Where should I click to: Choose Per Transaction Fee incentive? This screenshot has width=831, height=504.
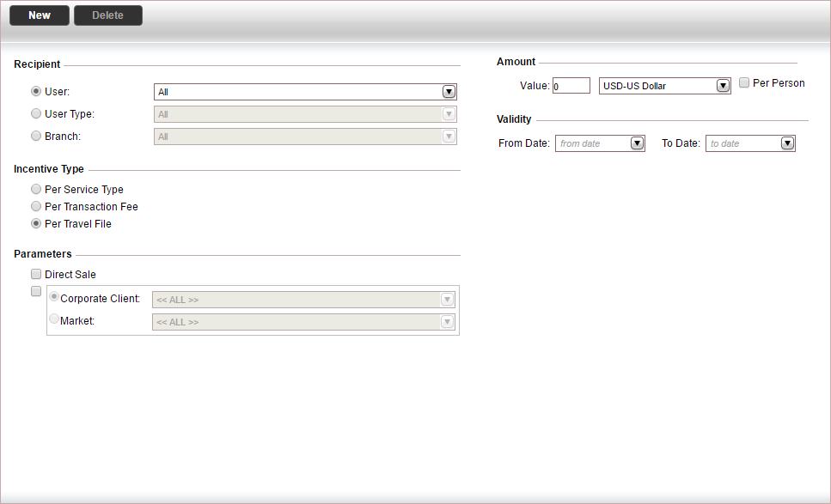click(36, 206)
